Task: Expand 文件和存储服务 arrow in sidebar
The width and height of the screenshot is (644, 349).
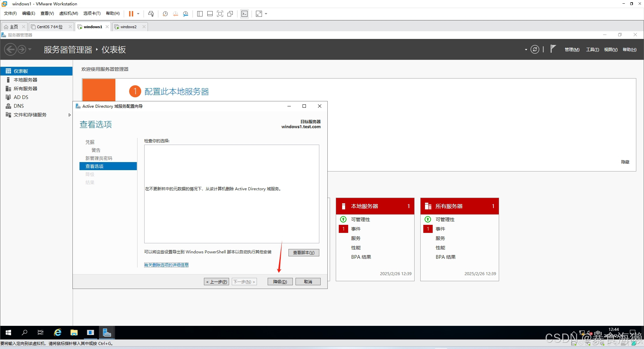Action: coord(69,115)
